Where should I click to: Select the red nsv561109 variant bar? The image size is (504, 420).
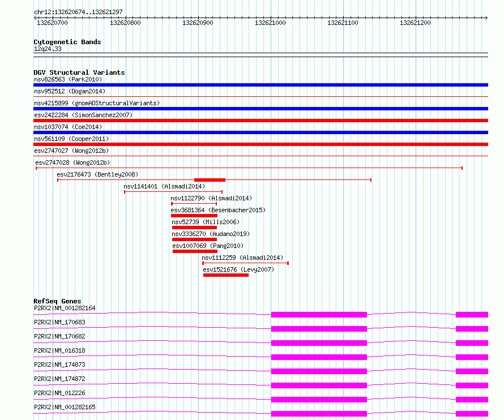point(260,144)
